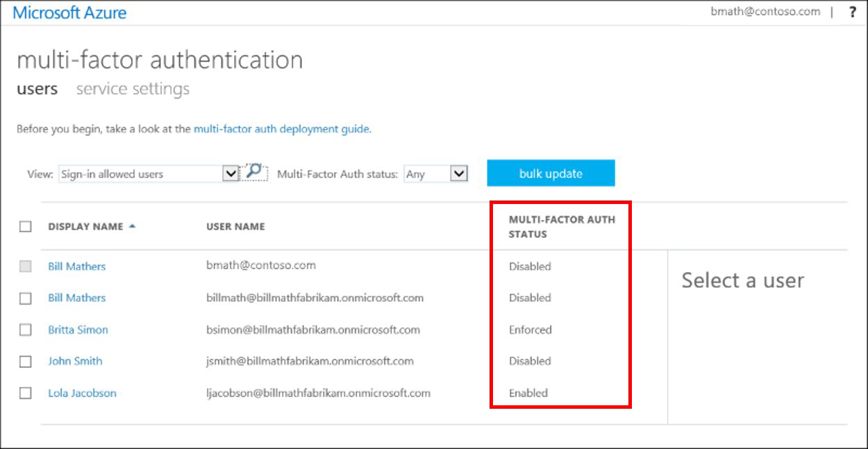
Task: Switch to the service settings tab
Action: [133, 90]
